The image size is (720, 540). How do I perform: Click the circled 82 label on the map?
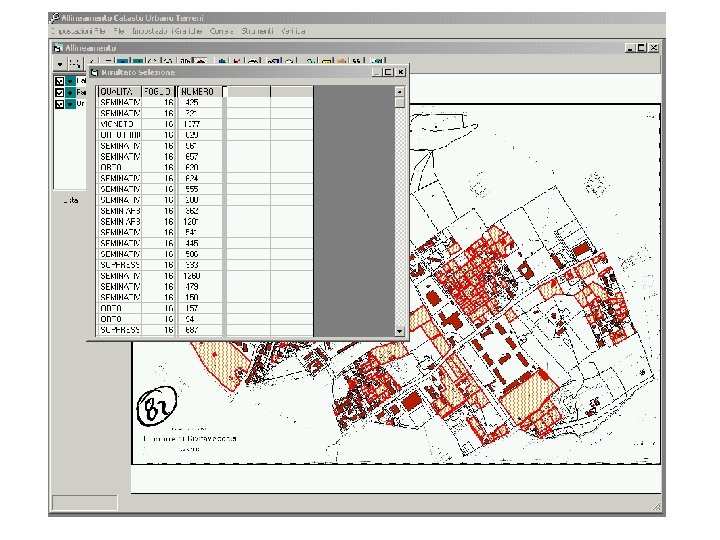pos(155,406)
